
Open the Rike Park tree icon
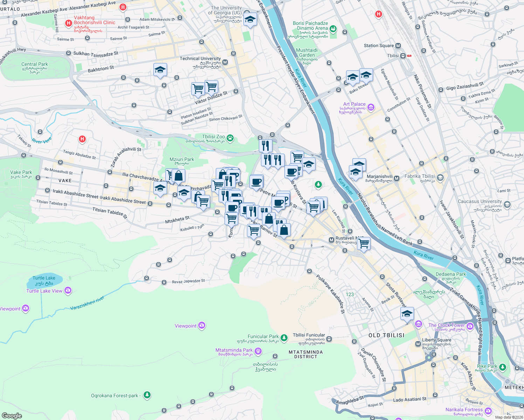[503, 367]
